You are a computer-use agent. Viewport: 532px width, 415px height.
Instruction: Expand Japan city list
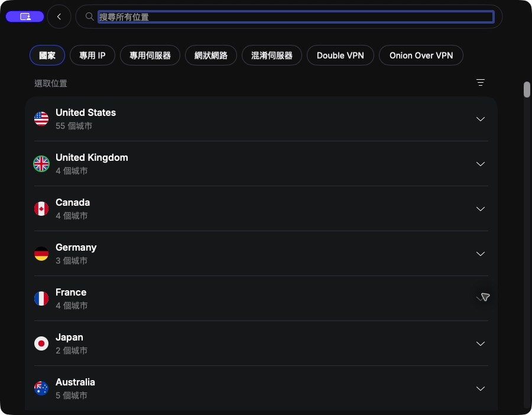481,343
